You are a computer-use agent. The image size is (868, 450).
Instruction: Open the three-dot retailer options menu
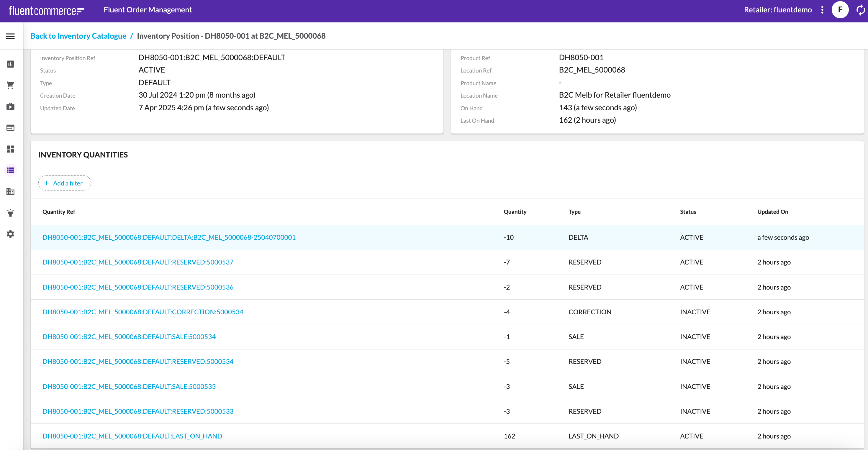click(x=822, y=10)
